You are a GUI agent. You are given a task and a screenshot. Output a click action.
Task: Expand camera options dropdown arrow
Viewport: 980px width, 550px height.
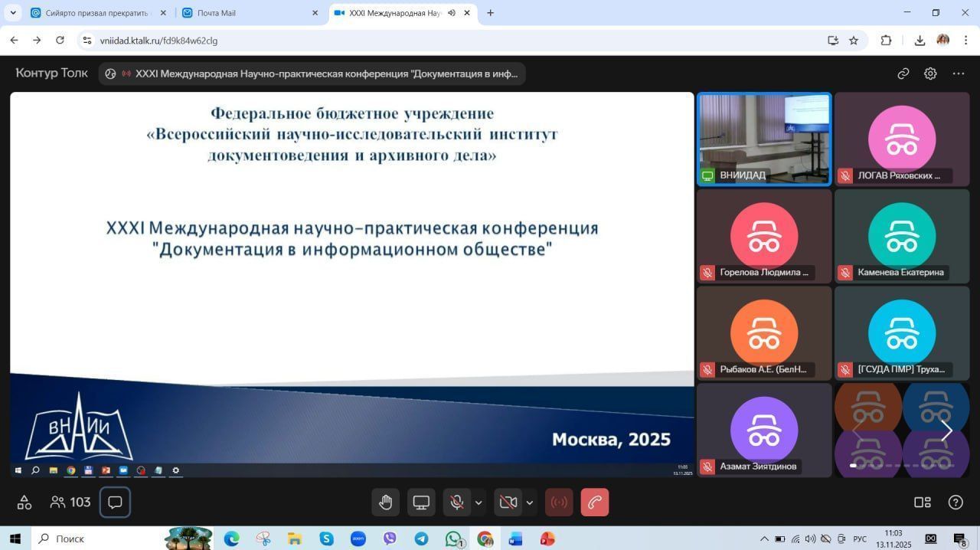pos(530,503)
